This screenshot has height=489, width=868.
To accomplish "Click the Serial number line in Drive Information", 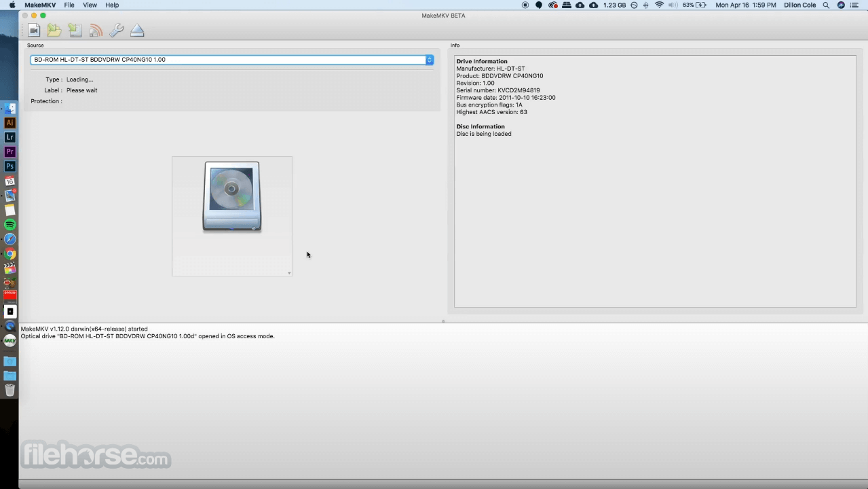I will [x=498, y=90].
